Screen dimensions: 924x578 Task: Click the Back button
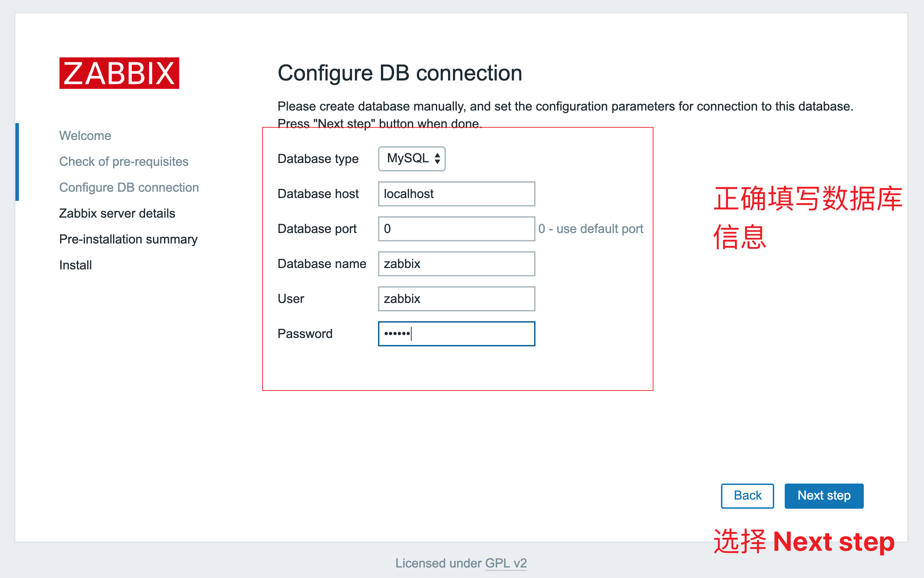pos(747,495)
